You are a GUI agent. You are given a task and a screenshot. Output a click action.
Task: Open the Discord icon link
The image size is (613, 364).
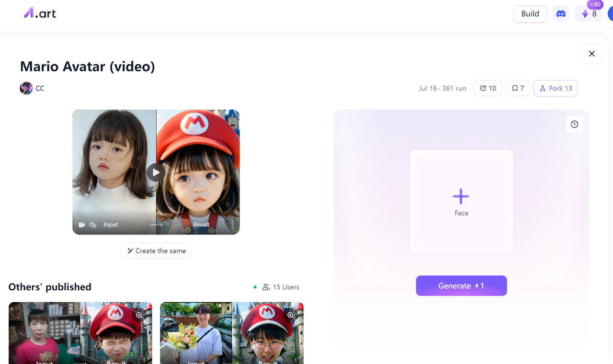pos(561,13)
